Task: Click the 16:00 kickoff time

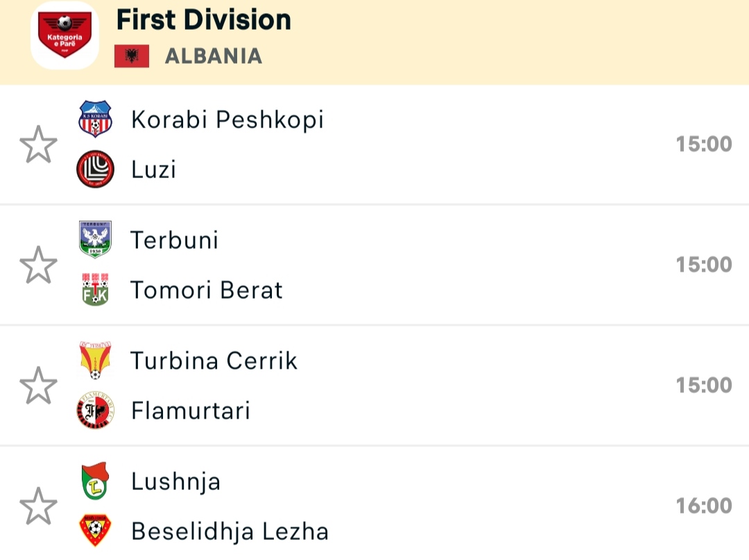Action: click(x=704, y=506)
